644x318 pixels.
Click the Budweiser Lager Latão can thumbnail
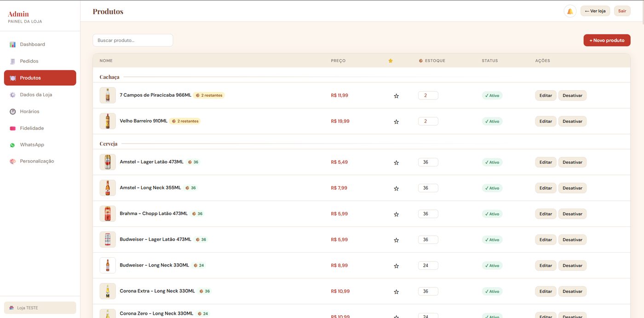coord(108,239)
